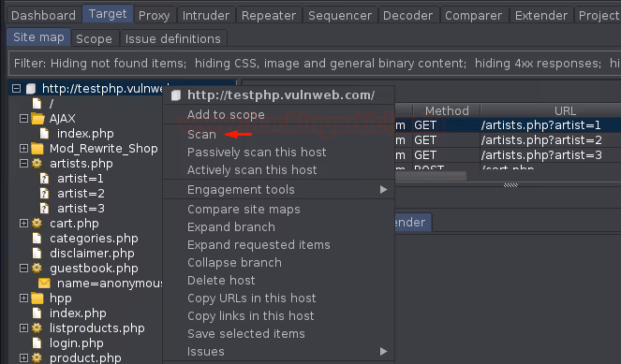
Task: Click the pane splitter grip handle
Action: (510, 184)
